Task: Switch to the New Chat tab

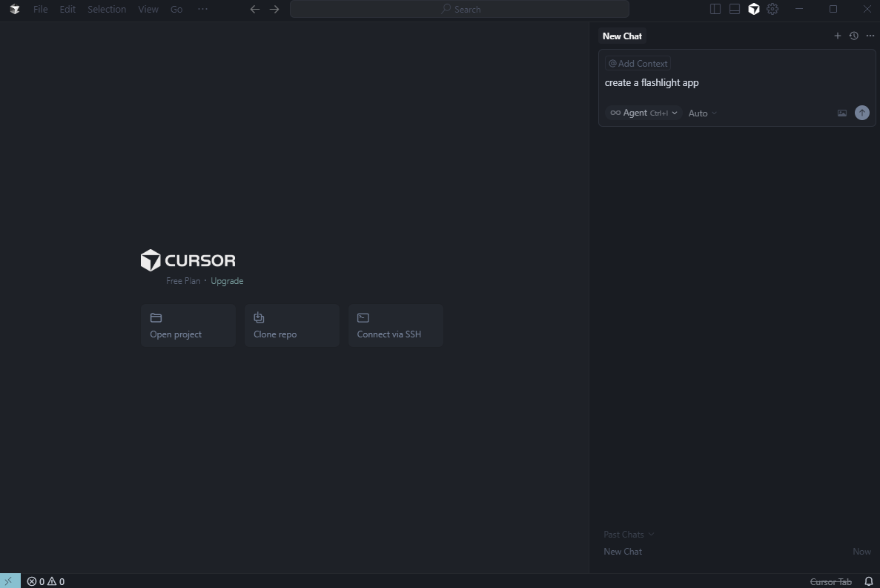Action: point(622,36)
